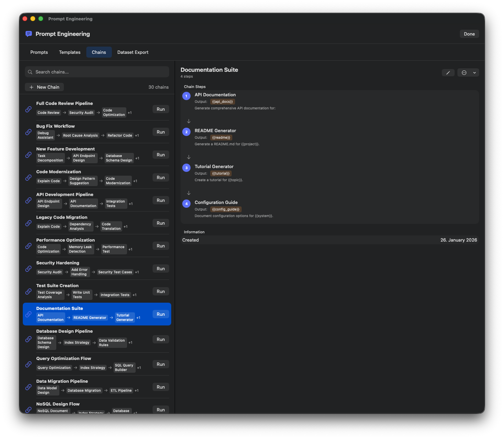This screenshot has height=439, width=504.
Task: Click the Prompt Engineering chat bubble icon
Action: [x=29, y=34]
